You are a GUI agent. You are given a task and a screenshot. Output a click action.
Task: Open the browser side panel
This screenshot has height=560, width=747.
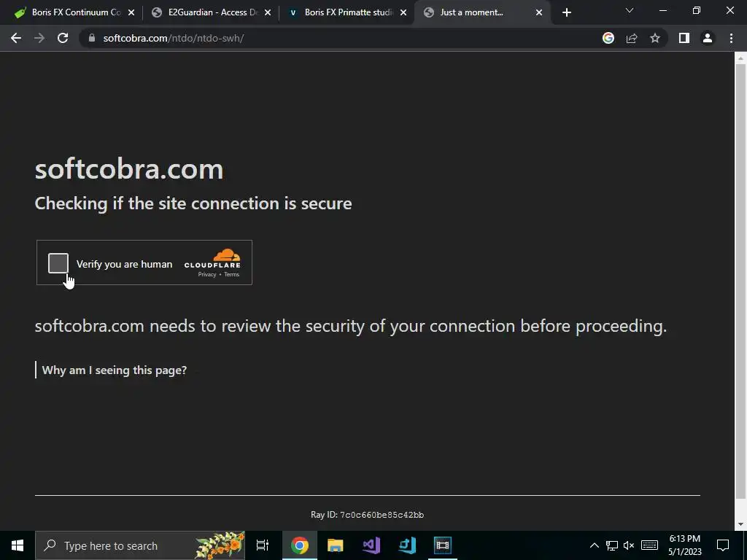click(x=684, y=38)
